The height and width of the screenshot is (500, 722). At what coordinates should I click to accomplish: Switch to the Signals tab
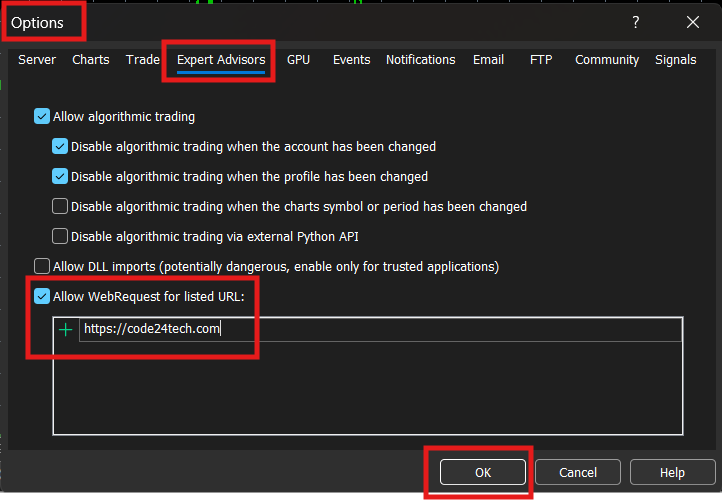click(675, 60)
